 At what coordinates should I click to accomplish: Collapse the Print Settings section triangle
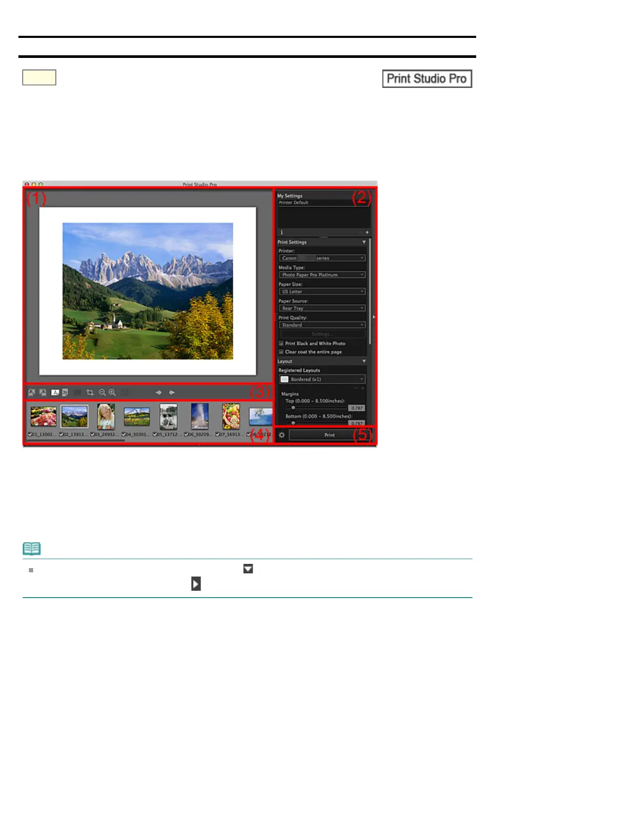click(x=364, y=242)
